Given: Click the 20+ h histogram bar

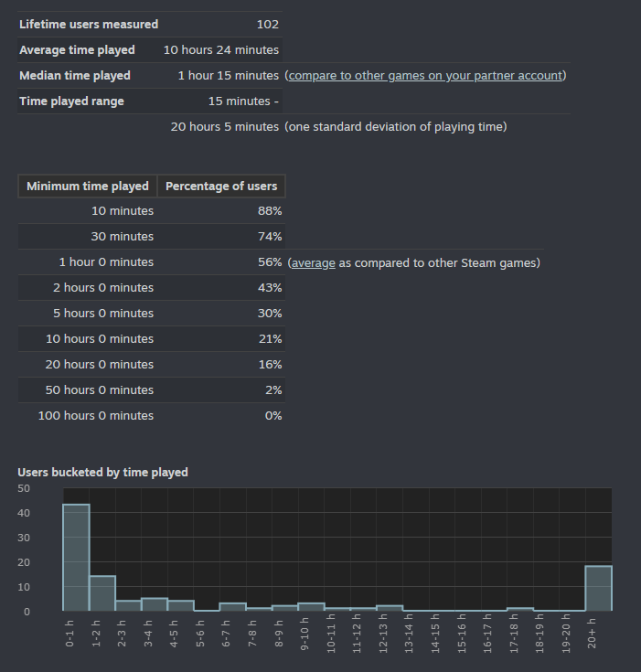Looking at the screenshot, I should (x=599, y=588).
